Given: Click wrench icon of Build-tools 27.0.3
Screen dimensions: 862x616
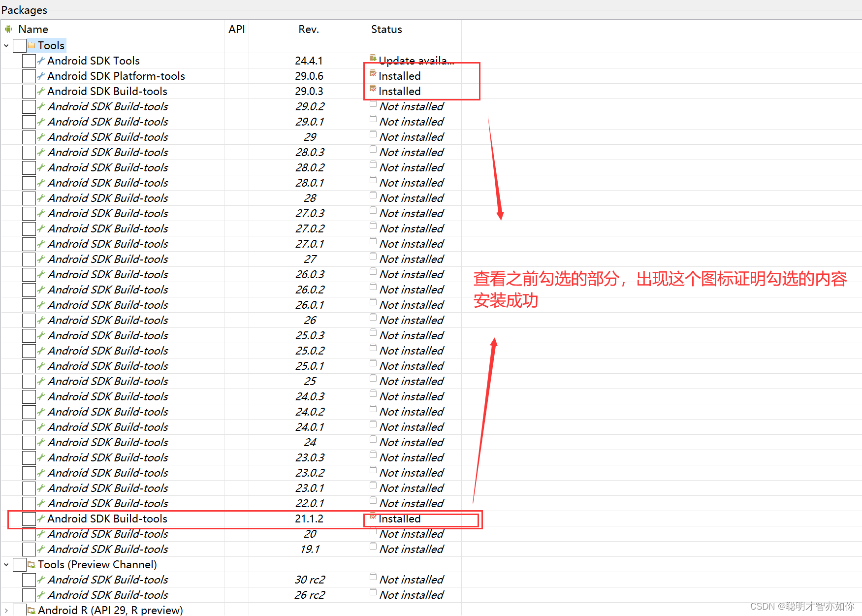Looking at the screenshot, I should 41,213.
